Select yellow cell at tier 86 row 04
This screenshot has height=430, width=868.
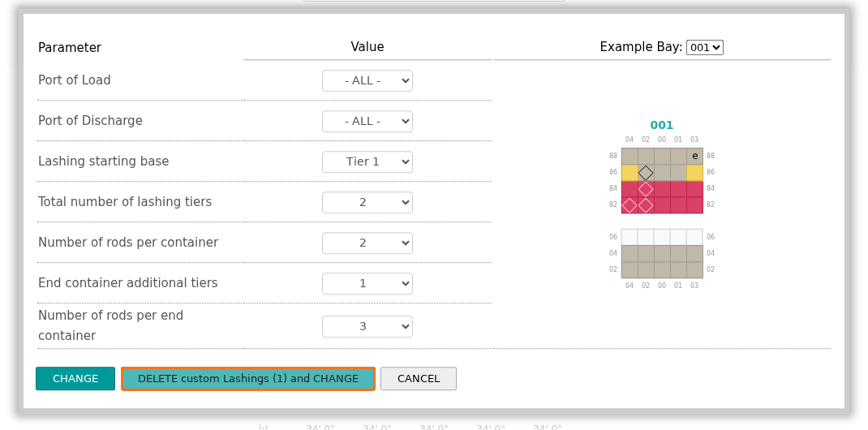point(630,173)
